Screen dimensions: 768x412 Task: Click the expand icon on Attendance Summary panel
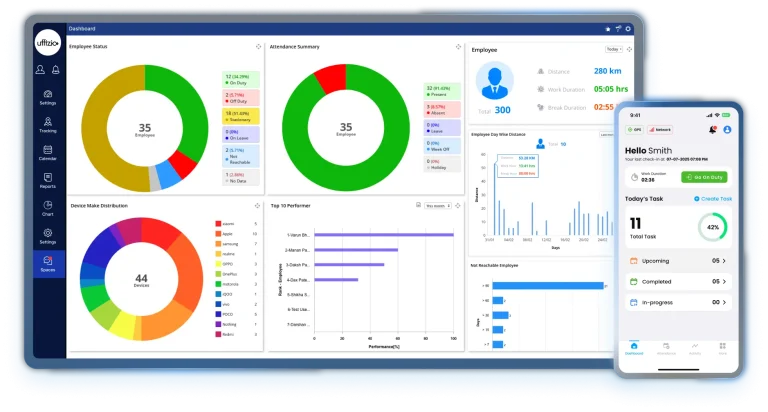click(458, 47)
